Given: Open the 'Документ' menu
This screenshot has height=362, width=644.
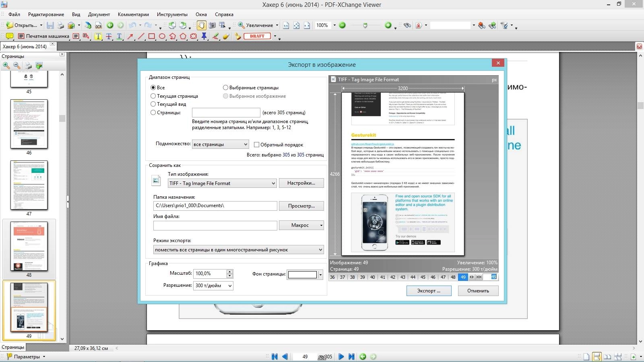Looking at the screenshot, I should 99,14.
